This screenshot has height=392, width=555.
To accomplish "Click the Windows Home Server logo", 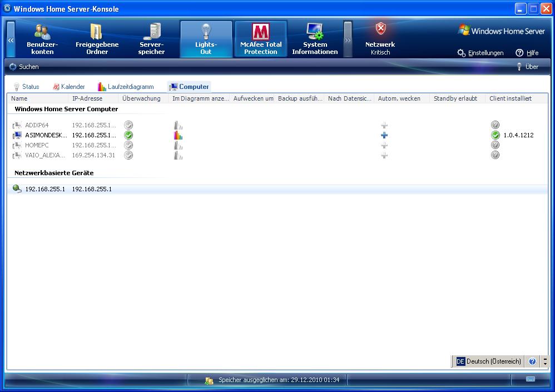I will (x=502, y=31).
